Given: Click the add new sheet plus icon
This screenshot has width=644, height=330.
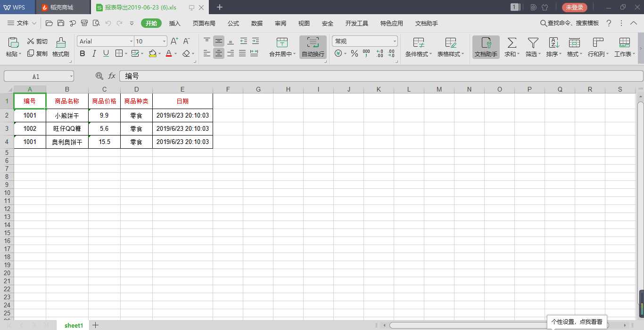Looking at the screenshot, I should 95,325.
